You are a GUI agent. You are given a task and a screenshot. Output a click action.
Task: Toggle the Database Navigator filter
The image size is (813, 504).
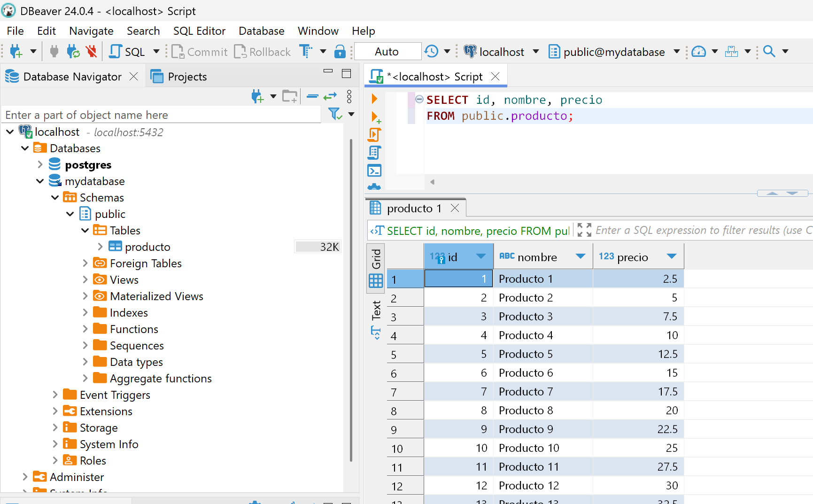point(334,114)
